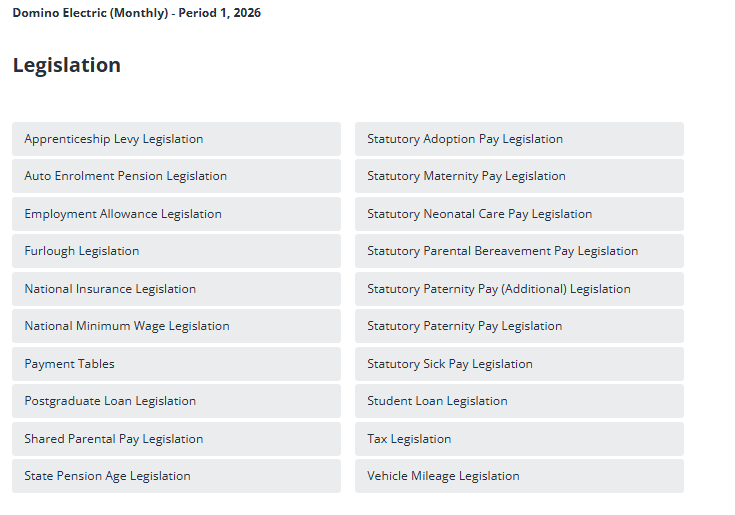Select Postgraduate Loan Legislation
The width and height of the screenshot is (735, 515).
pos(110,401)
